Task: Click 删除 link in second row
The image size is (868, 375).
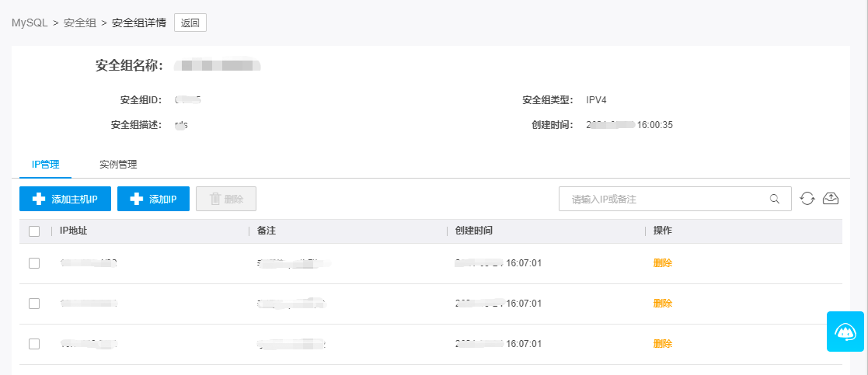Action: (x=663, y=304)
